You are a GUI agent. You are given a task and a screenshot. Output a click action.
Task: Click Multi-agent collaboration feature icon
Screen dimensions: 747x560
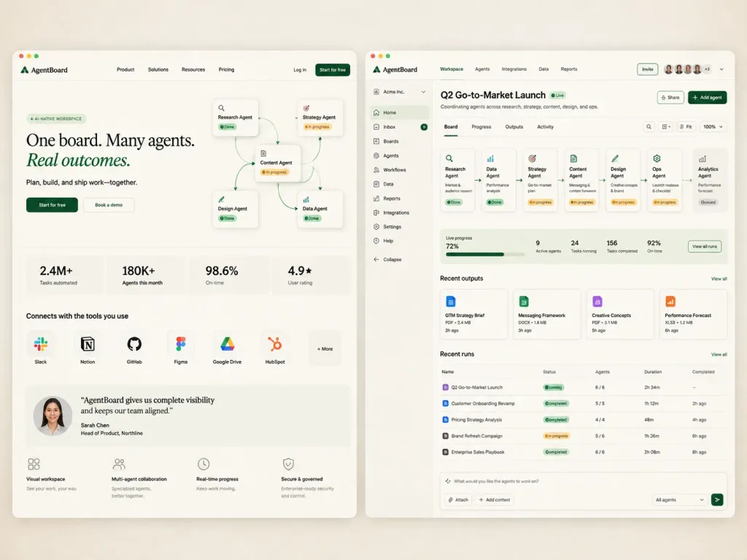pyautogui.click(x=119, y=464)
